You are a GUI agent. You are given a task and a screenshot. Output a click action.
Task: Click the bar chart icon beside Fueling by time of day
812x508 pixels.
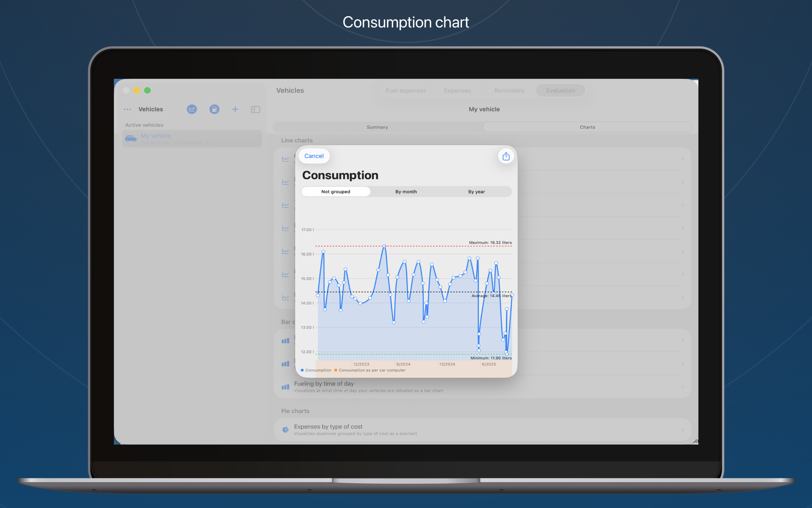pos(285,387)
